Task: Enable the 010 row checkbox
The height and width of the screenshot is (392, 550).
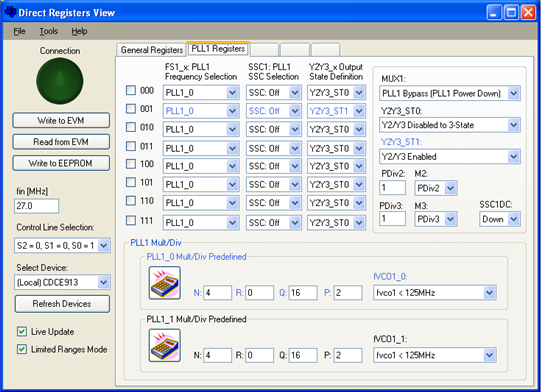Action: pos(131,127)
